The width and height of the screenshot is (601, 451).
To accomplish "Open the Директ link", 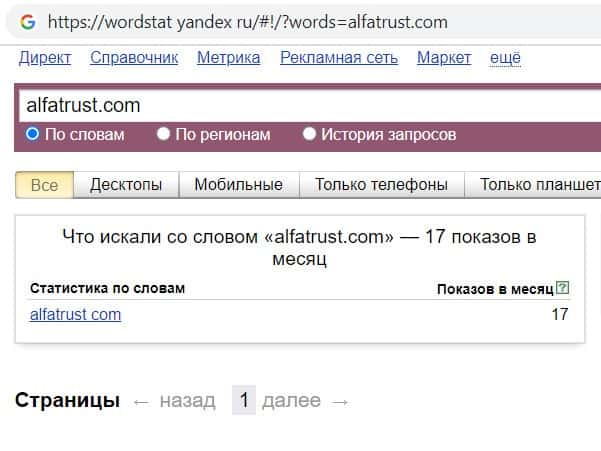I will (x=45, y=58).
